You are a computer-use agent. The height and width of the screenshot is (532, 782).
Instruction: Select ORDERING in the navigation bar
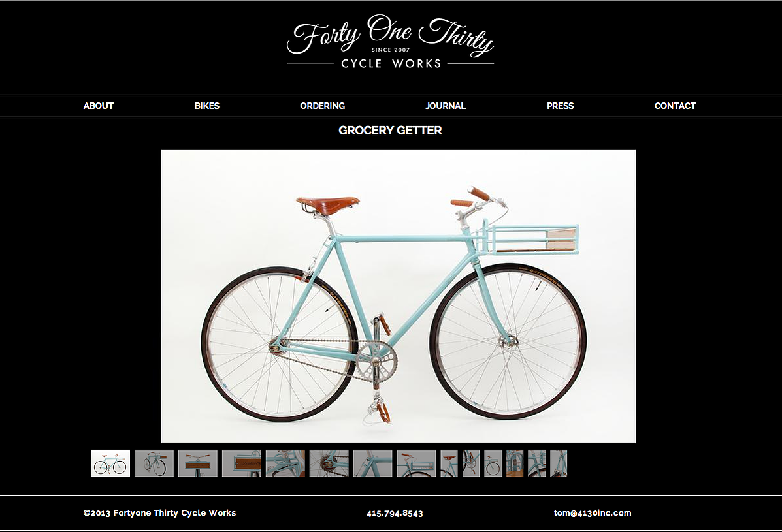click(323, 106)
